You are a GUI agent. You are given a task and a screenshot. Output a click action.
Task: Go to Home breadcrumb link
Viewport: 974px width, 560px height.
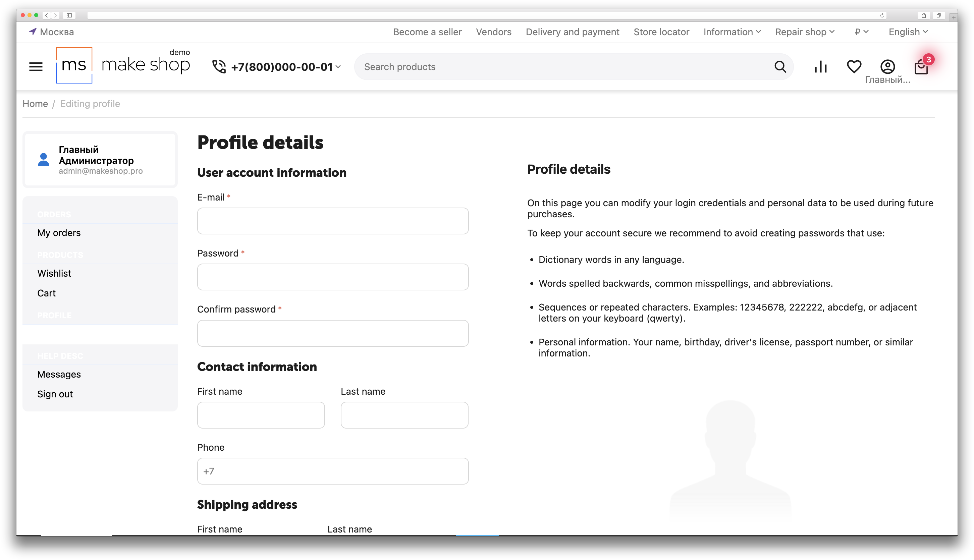coord(35,104)
